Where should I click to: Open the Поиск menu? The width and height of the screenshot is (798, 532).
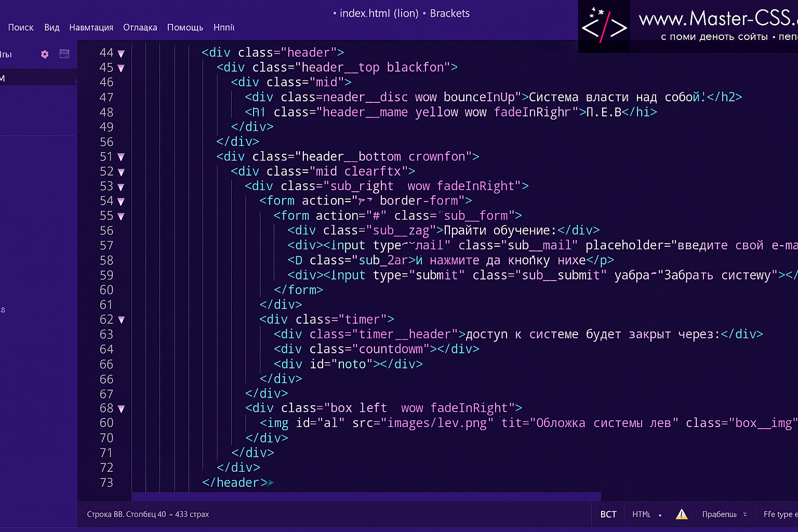(21, 28)
